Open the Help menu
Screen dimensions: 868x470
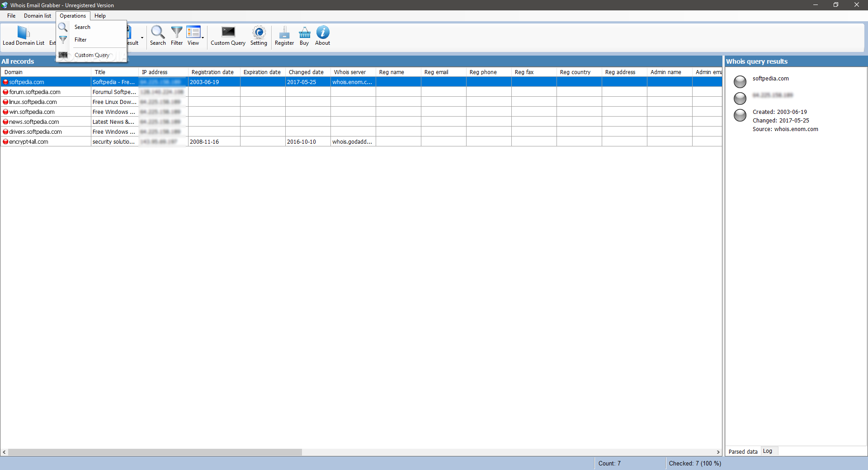pyautogui.click(x=100, y=16)
